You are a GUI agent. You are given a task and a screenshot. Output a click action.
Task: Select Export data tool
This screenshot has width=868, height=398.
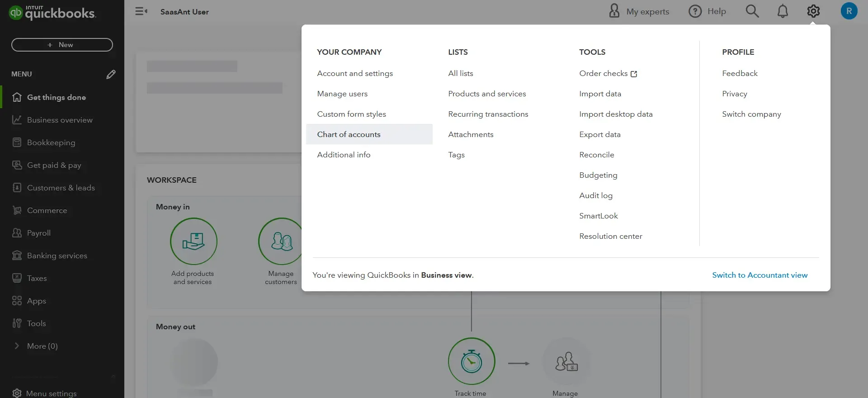coord(599,134)
